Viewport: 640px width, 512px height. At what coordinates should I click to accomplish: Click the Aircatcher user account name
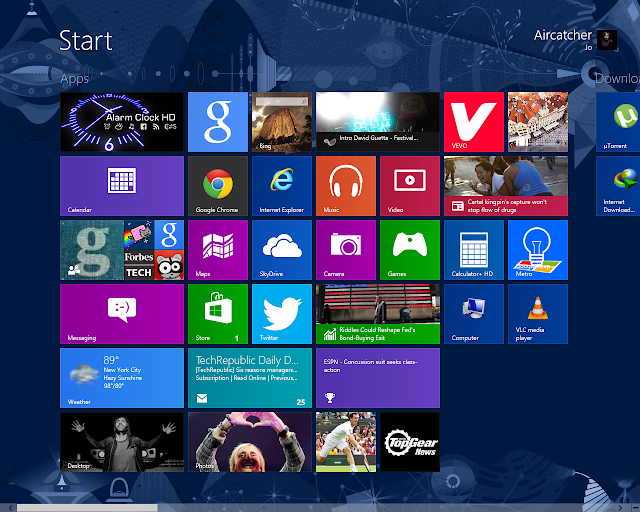pos(563,36)
